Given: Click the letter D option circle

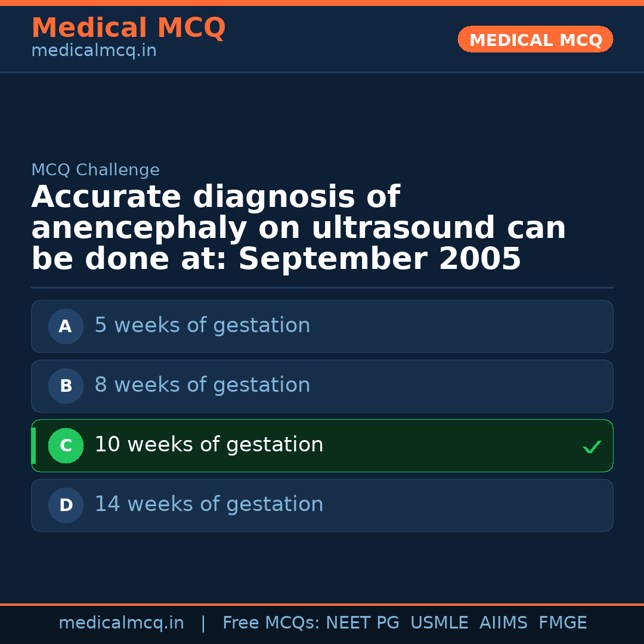Looking at the screenshot, I should pyautogui.click(x=66, y=505).
